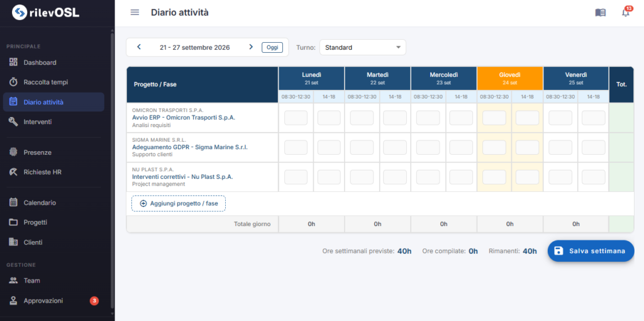Image resolution: width=644 pixels, height=321 pixels.
Task: Open Interventi menu item
Action: point(53,122)
